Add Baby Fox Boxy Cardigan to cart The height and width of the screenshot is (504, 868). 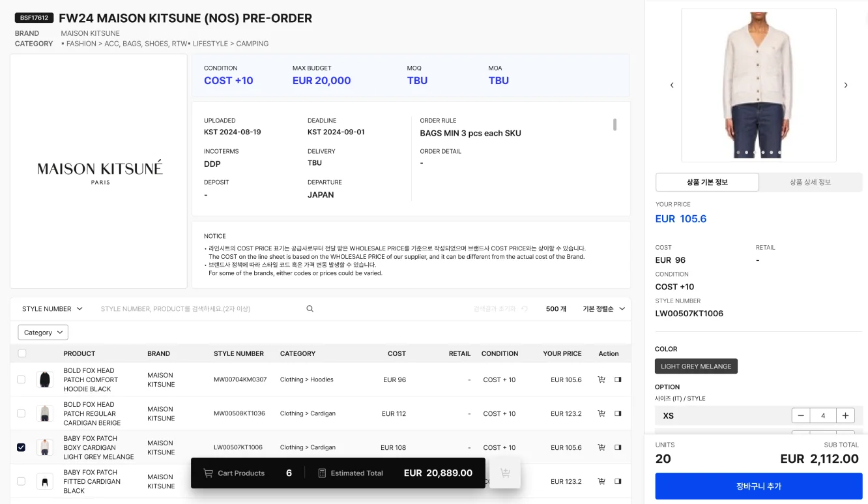601,447
